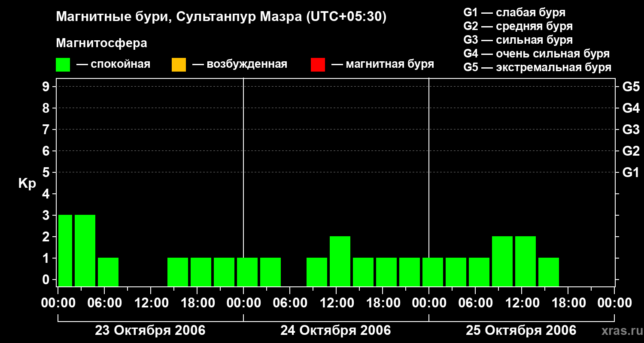Click the 'Магнитосфера' legend heading
Image resolution: width=644 pixels, height=343 pixels.
tap(102, 43)
